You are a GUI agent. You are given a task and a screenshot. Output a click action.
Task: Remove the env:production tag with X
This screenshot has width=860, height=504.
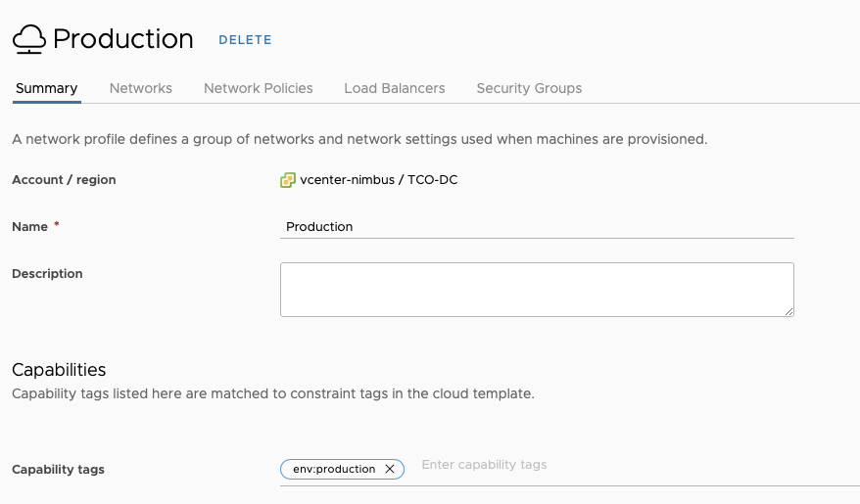pyautogui.click(x=390, y=470)
